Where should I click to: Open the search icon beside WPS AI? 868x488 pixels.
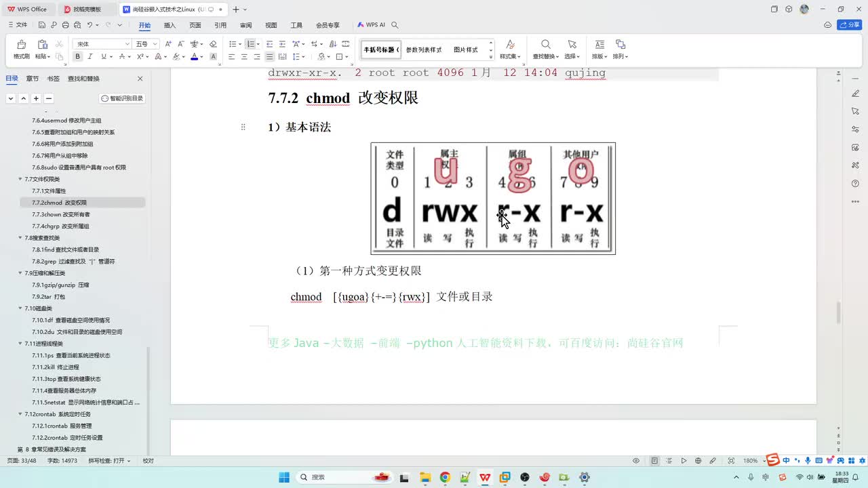pos(395,25)
